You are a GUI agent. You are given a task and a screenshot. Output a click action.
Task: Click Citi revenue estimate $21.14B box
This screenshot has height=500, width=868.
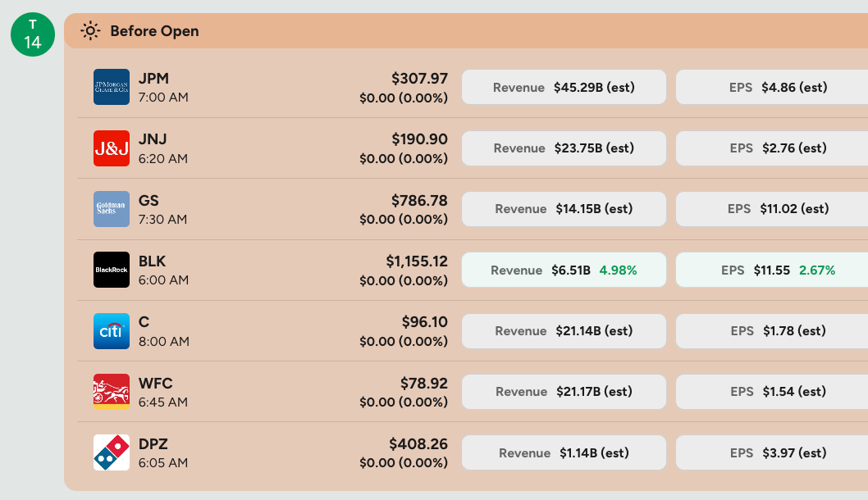pyautogui.click(x=564, y=331)
